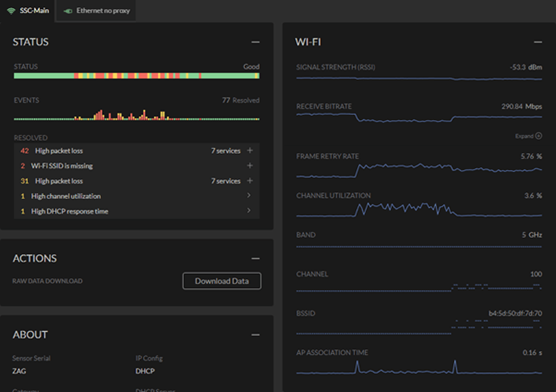Open High DHCP response time details arrow
The height and width of the screenshot is (392, 556).
[249, 211]
